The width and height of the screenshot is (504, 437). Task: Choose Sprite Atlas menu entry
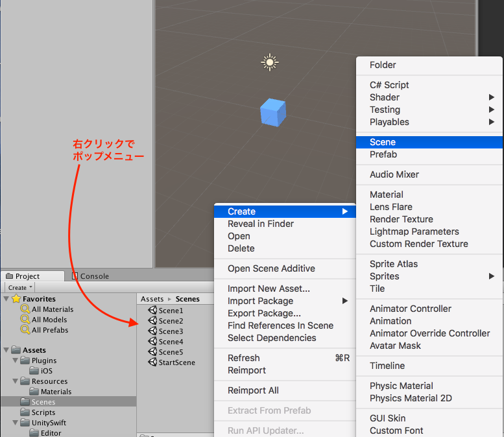(x=429, y=264)
